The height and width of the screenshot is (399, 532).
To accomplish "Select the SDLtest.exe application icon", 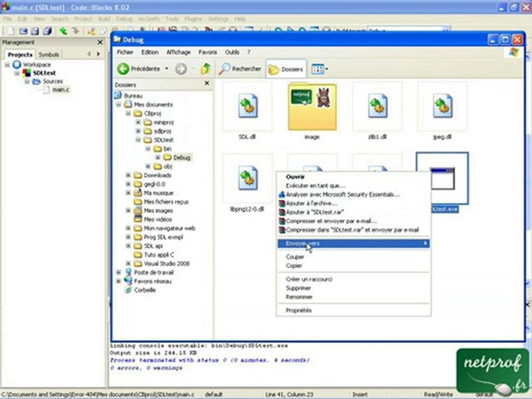I will 442,178.
